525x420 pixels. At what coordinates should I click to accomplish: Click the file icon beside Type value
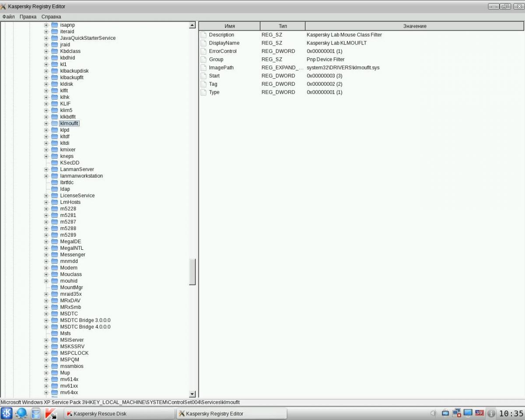coord(203,92)
